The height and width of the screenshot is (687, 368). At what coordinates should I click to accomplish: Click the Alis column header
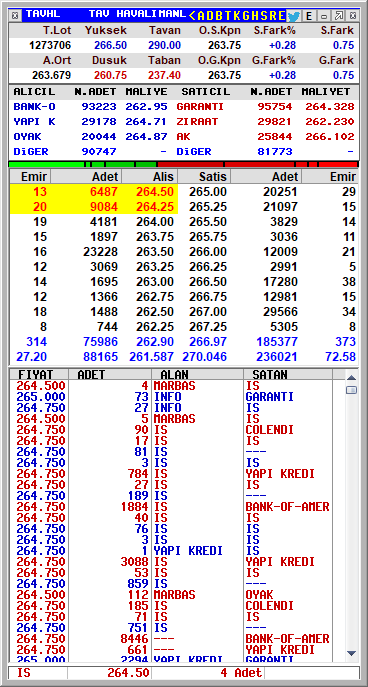(x=149, y=177)
